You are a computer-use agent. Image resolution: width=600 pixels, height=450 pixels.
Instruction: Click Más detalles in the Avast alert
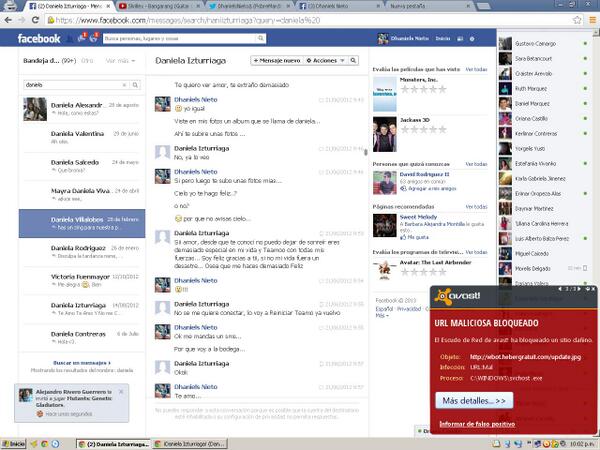click(x=474, y=401)
